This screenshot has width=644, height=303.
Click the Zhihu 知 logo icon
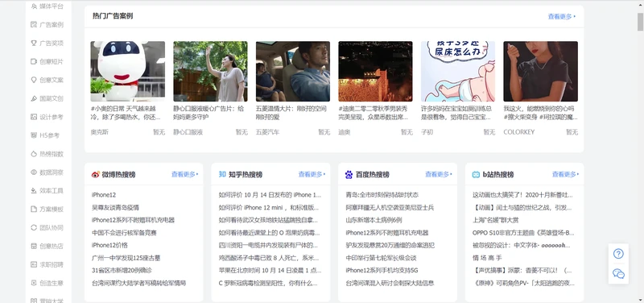(x=222, y=174)
